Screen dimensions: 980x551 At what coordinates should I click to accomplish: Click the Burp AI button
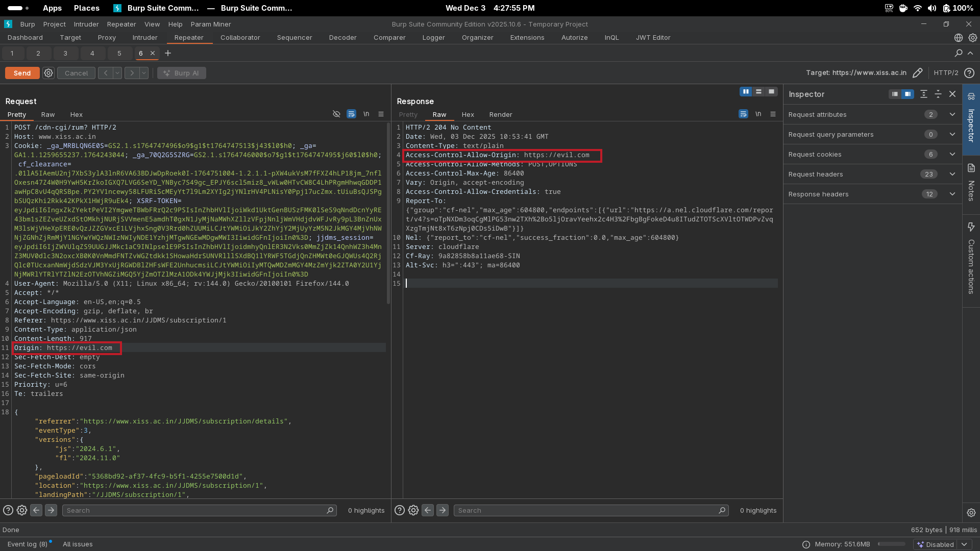[x=182, y=73]
